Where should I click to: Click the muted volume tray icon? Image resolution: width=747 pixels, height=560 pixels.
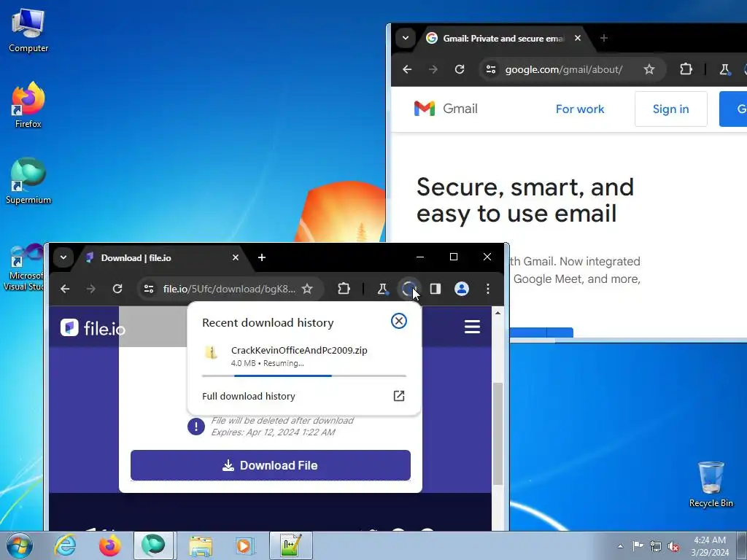(x=673, y=546)
